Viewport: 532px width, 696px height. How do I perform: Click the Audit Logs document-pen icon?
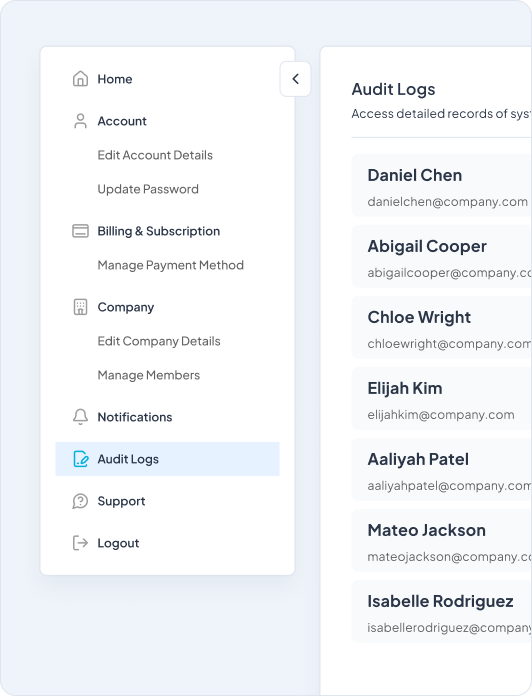[80, 459]
